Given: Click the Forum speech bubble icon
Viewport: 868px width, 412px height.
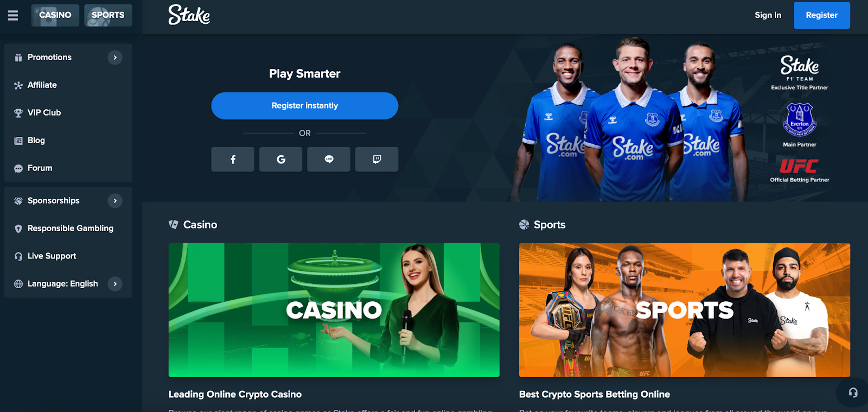Looking at the screenshot, I should [x=18, y=168].
